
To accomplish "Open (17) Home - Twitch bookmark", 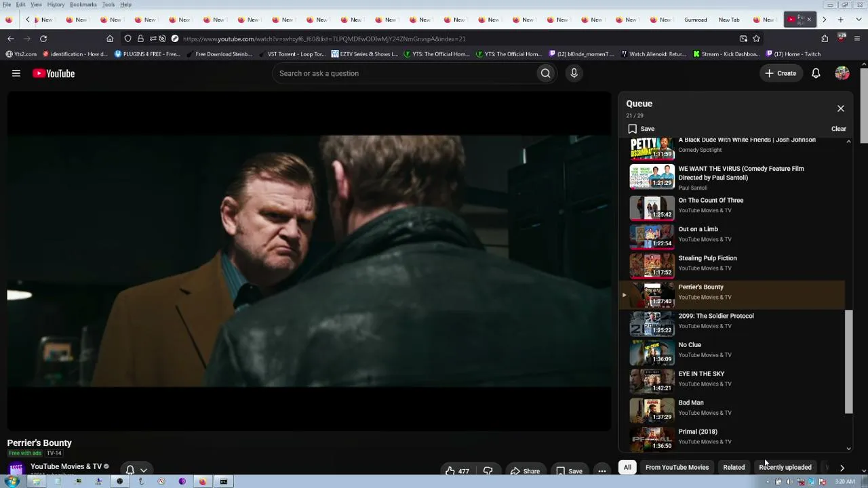I will 793,54.
